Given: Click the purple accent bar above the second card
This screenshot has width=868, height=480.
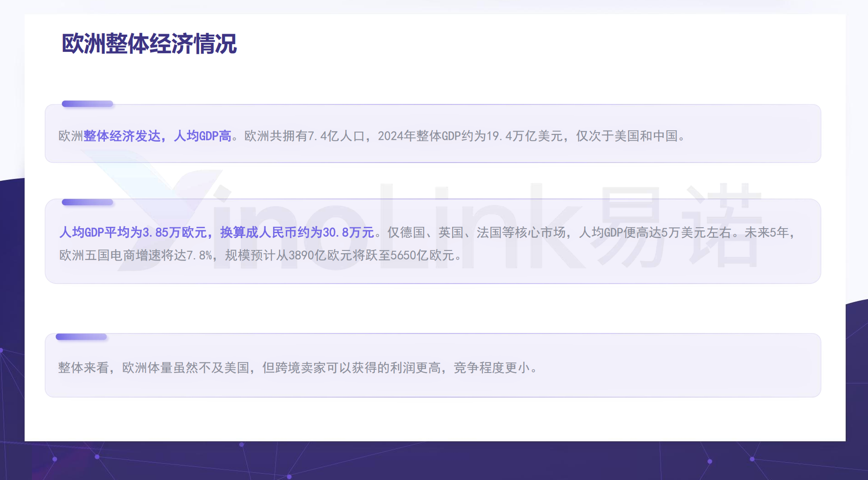Looking at the screenshot, I should coord(87,202).
